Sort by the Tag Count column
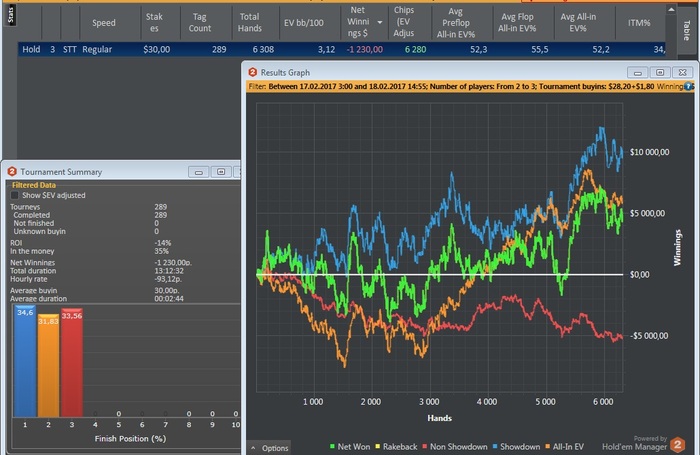This screenshot has height=455, width=700. (x=200, y=22)
